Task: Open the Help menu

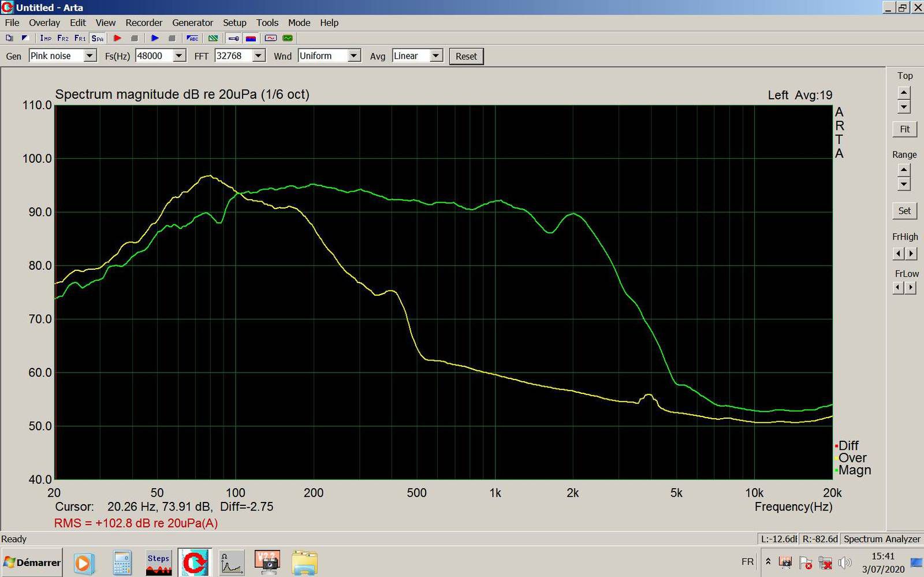Action: [x=329, y=23]
